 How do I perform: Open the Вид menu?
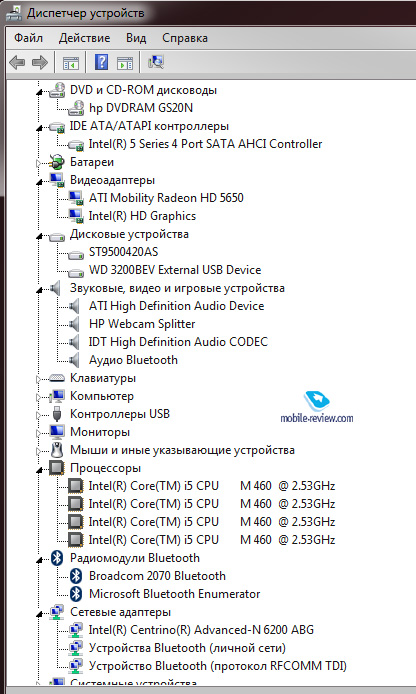136,38
